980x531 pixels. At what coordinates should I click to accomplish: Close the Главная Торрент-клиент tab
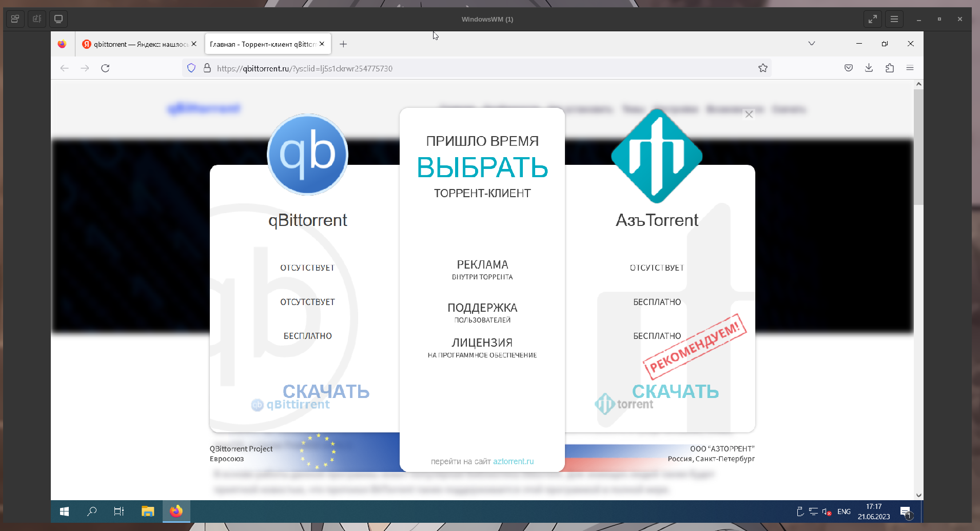pyautogui.click(x=322, y=44)
